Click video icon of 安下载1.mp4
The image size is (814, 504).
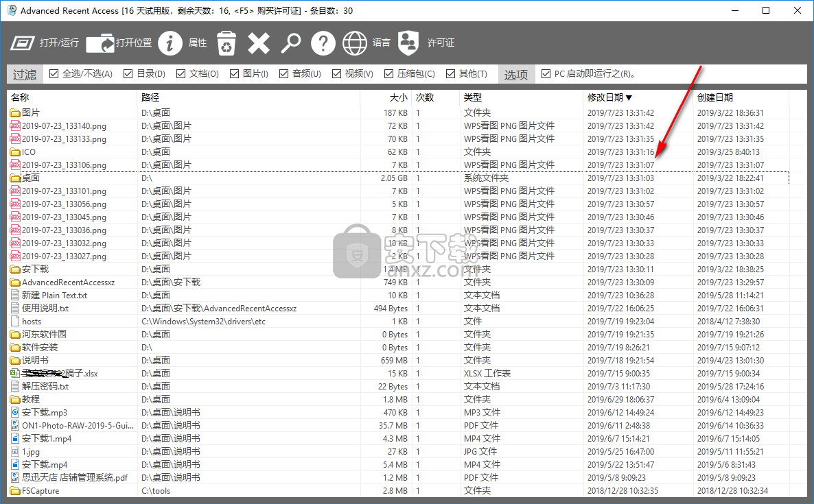pyautogui.click(x=15, y=438)
